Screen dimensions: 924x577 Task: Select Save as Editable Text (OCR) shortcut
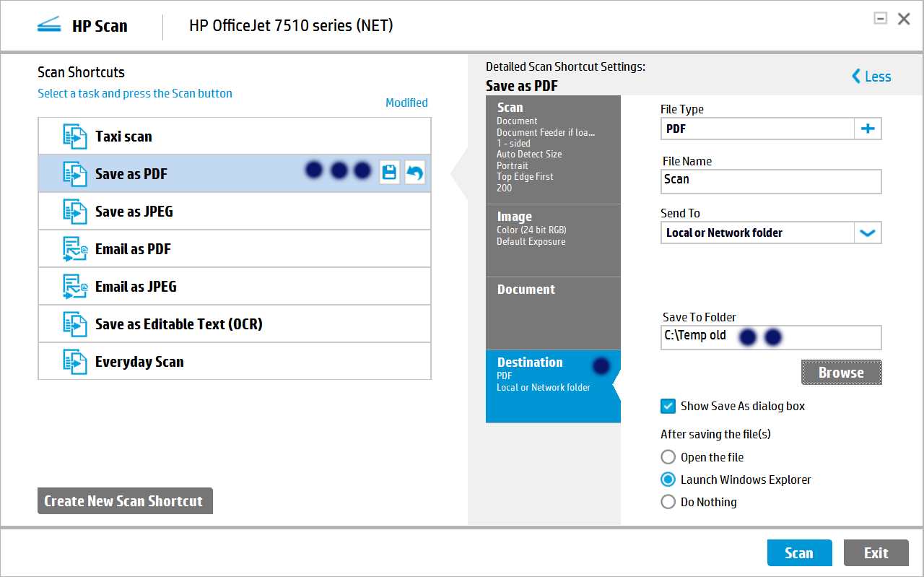235,324
